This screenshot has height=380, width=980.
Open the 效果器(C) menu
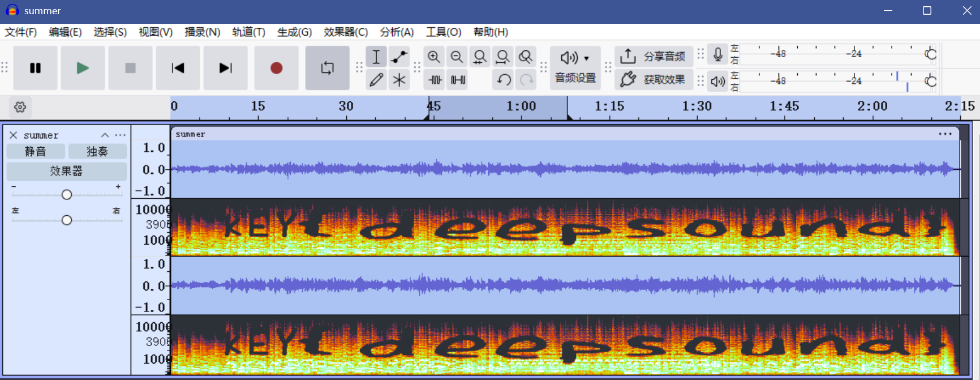345,32
